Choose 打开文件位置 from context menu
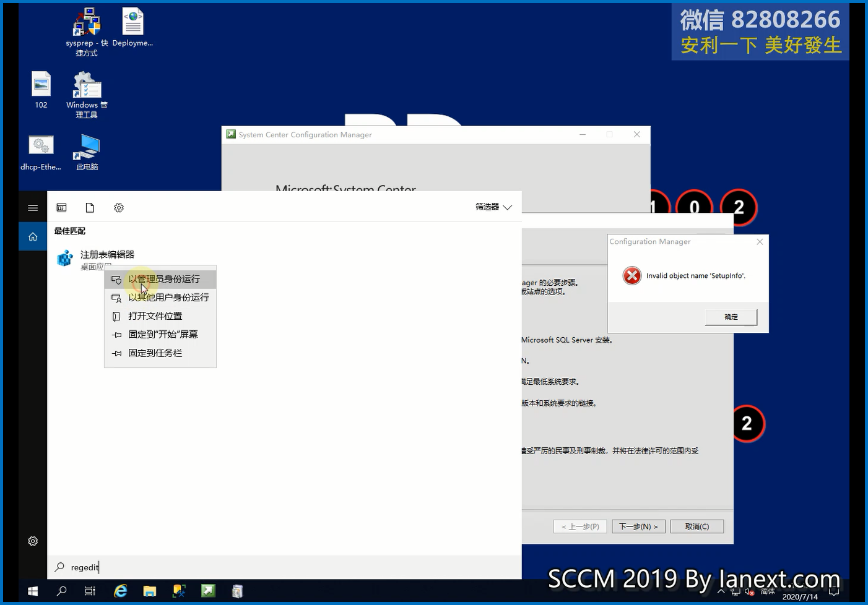The width and height of the screenshot is (868, 605). (160, 316)
